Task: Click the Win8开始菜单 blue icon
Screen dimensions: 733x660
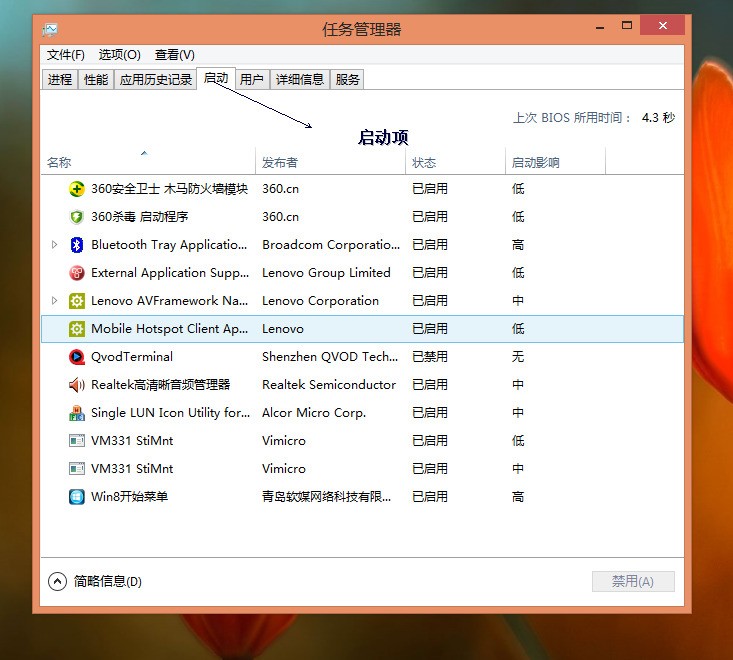Action: coord(77,497)
